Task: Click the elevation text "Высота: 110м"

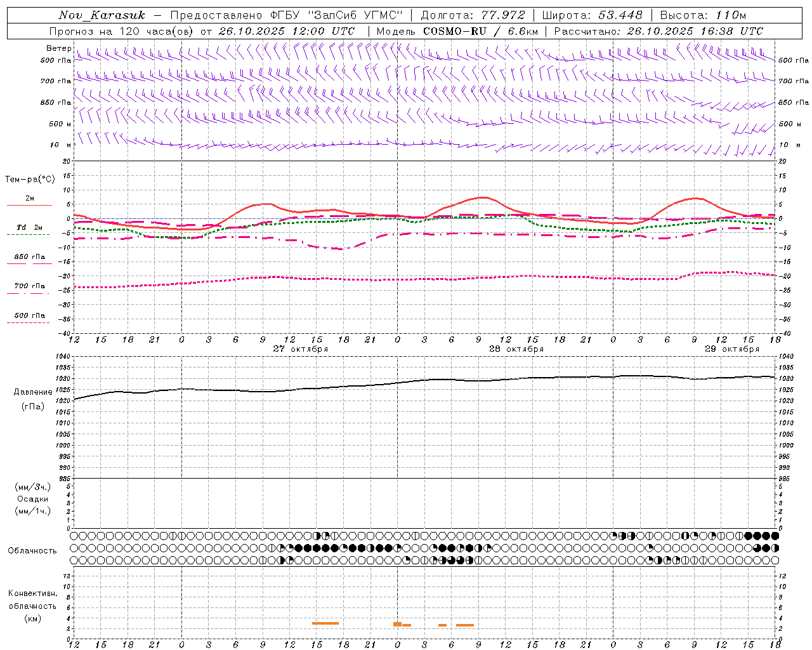Action: [x=703, y=15]
